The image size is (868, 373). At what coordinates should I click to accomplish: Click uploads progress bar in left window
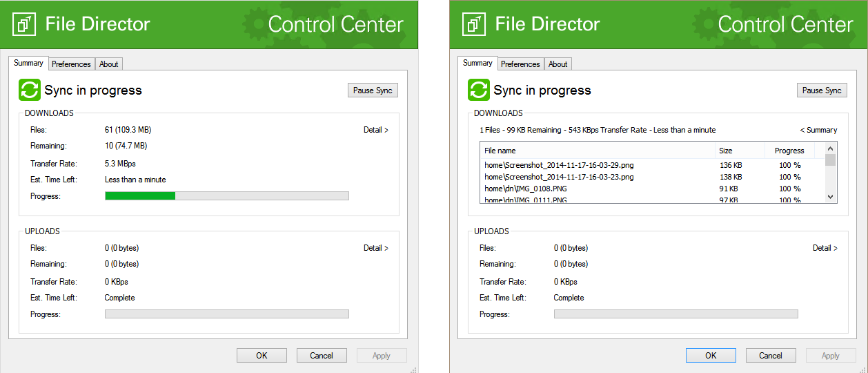[227, 314]
